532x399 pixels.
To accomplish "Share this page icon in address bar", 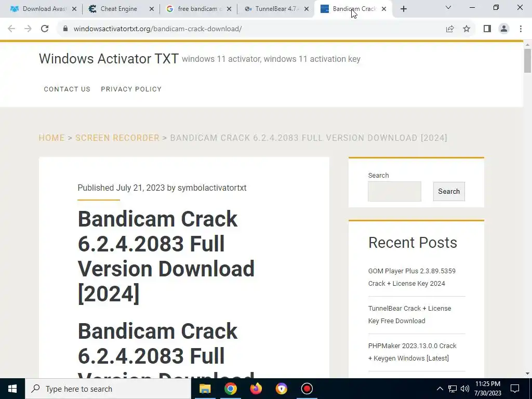I will [450, 29].
